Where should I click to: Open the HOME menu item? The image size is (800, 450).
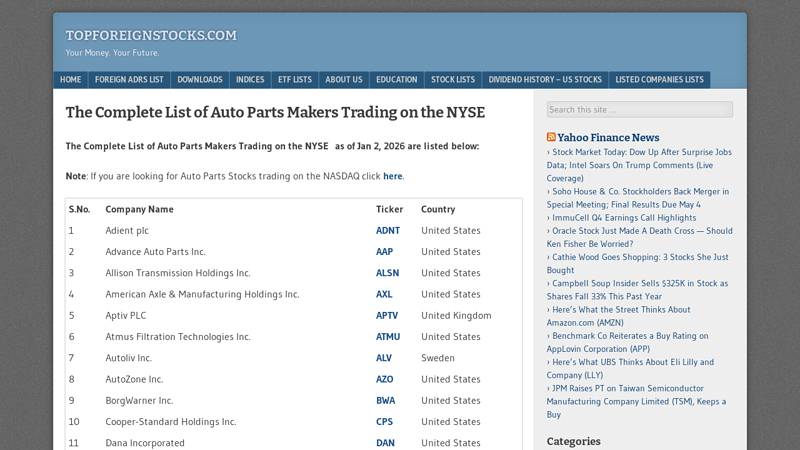[70, 80]
